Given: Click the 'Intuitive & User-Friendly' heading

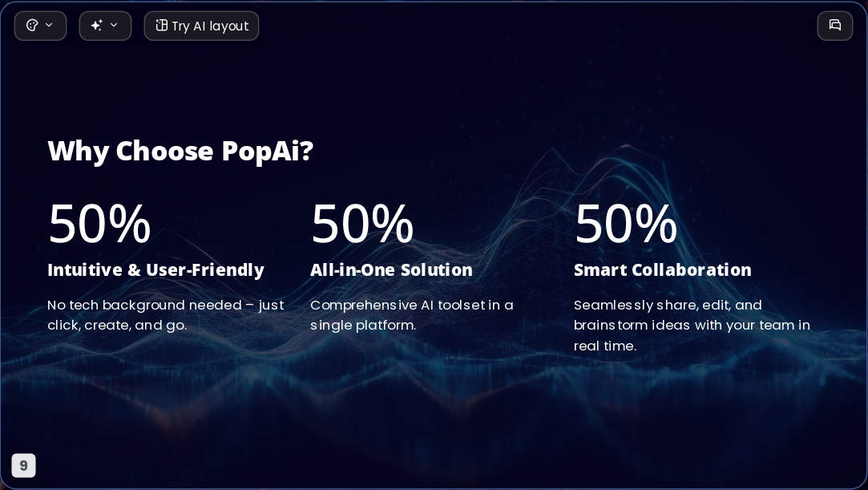Looking at the screenshot, I should [x=156, y=270].
